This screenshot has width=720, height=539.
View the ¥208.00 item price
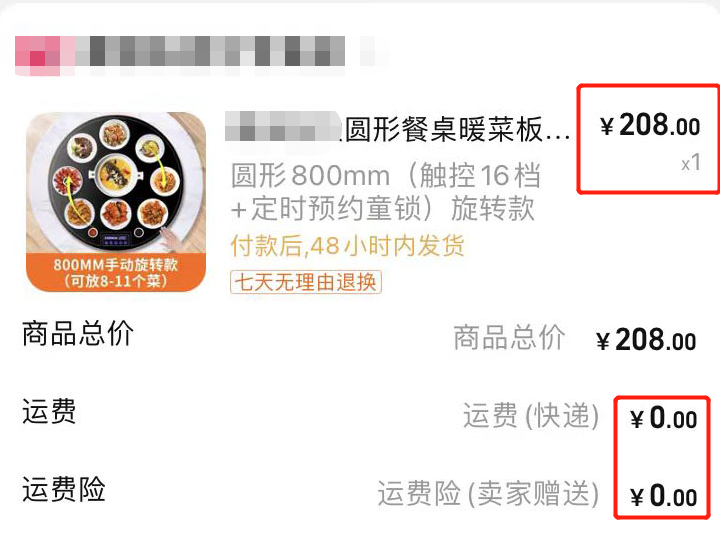[650, 125]
